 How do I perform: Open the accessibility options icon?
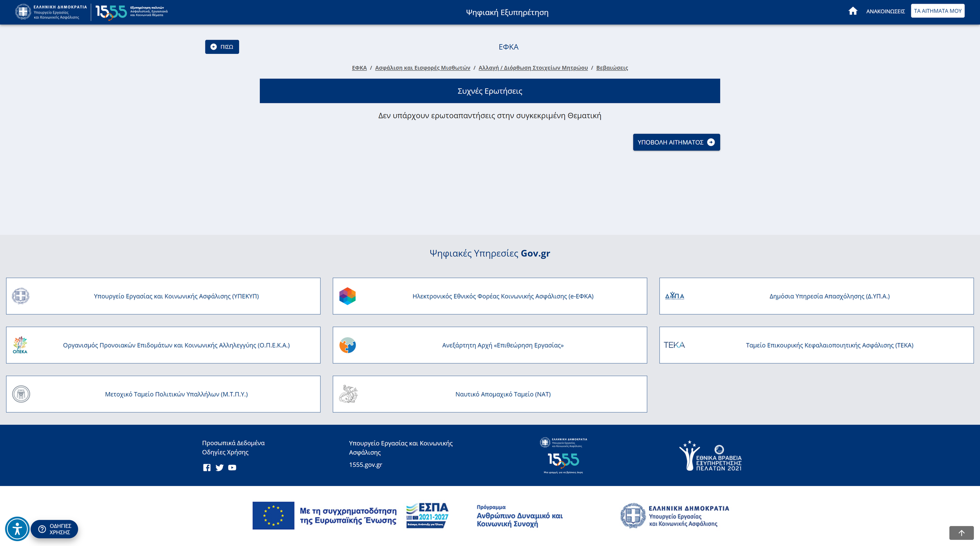coord(17,529)
